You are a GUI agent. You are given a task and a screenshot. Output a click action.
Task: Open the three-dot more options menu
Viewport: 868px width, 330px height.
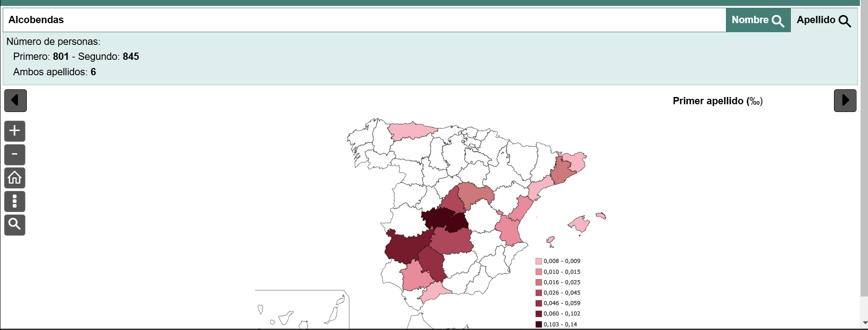[15, 201]
